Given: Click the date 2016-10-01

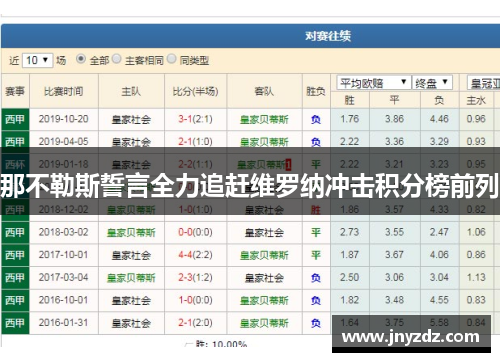Looking at the screenshot, I should pos(64,300).
